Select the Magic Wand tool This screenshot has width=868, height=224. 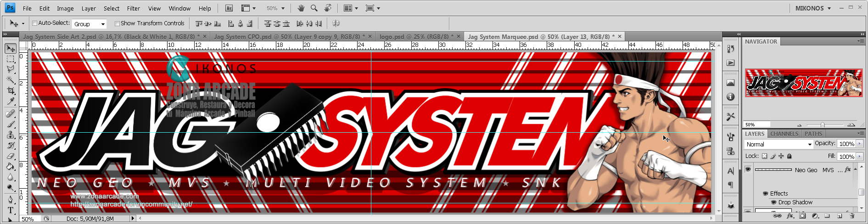click(x=11, y=80)
